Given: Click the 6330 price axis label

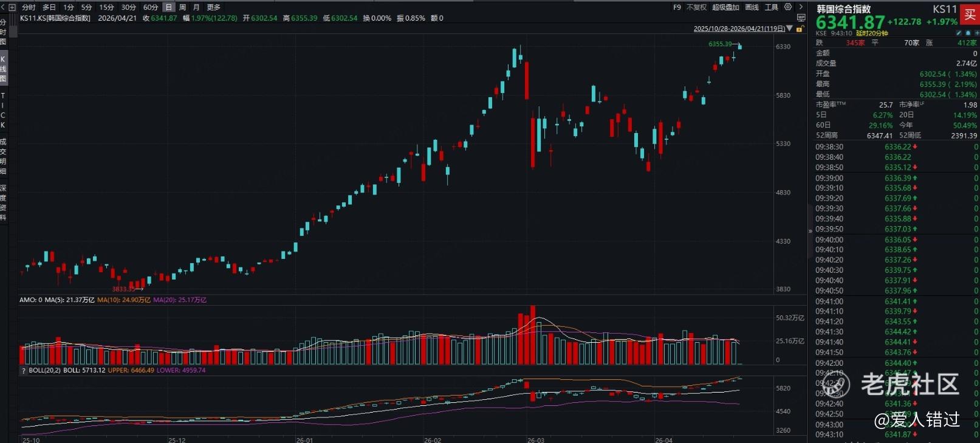Looking at the screenshot, I should coord(783,47).
